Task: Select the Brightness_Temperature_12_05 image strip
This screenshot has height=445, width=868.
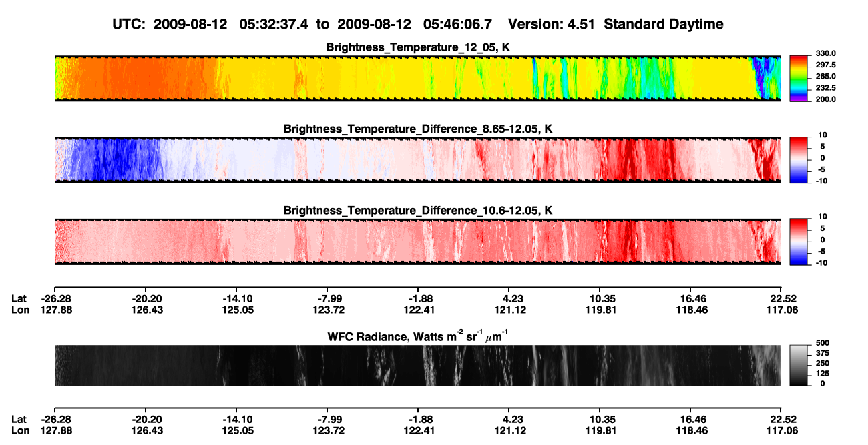Action: (x=417, y=78)
